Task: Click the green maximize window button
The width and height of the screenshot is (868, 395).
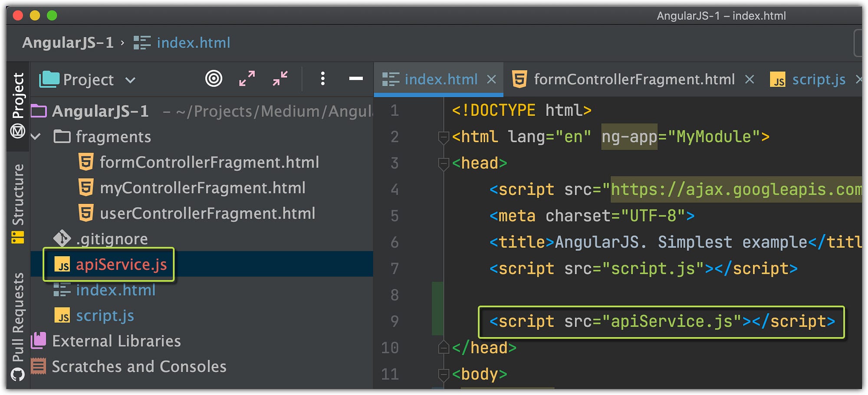Action: point(52,16)
